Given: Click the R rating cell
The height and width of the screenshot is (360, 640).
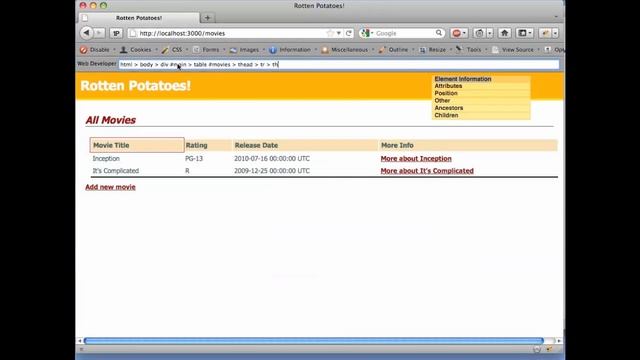Looking at the screenshot, I should [x=187, y=171].
